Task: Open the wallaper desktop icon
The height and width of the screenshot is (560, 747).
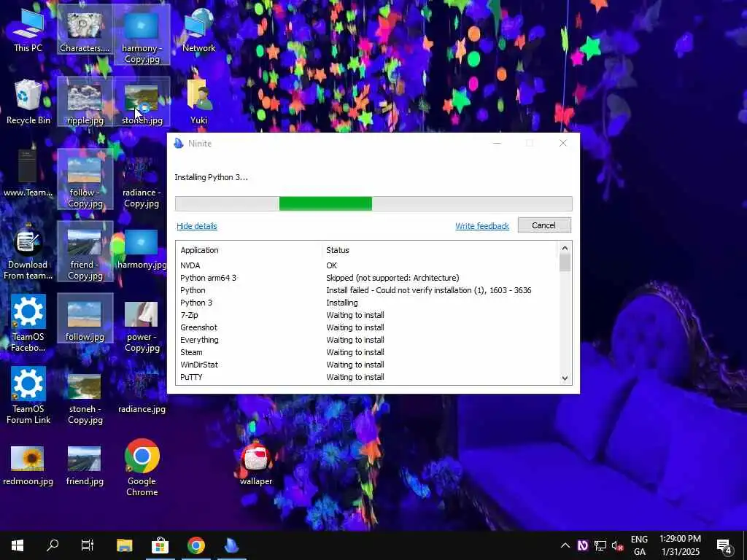Action: pos(256,464)
